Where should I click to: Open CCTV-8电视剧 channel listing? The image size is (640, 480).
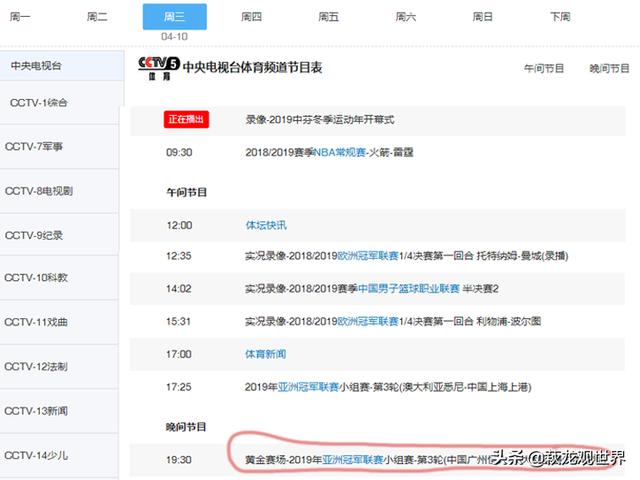pos(59,191)
